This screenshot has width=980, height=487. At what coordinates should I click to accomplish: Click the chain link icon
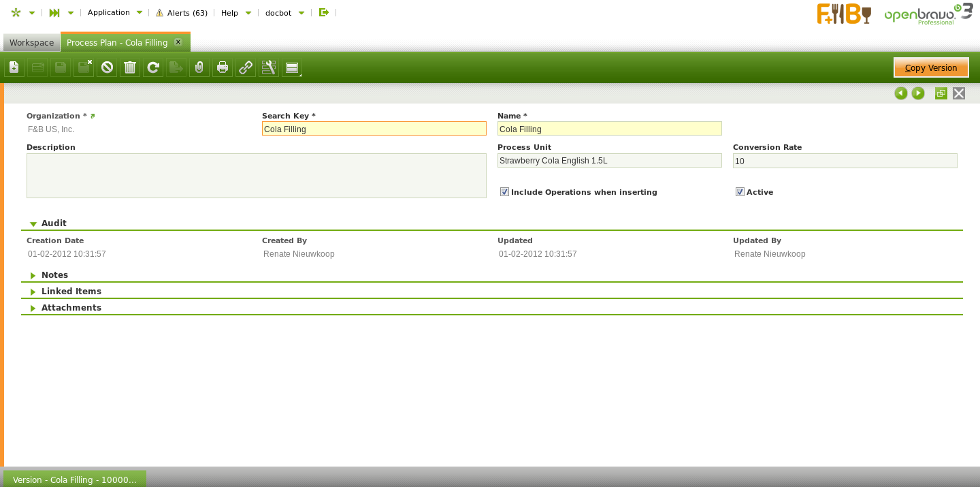[246, 67]
